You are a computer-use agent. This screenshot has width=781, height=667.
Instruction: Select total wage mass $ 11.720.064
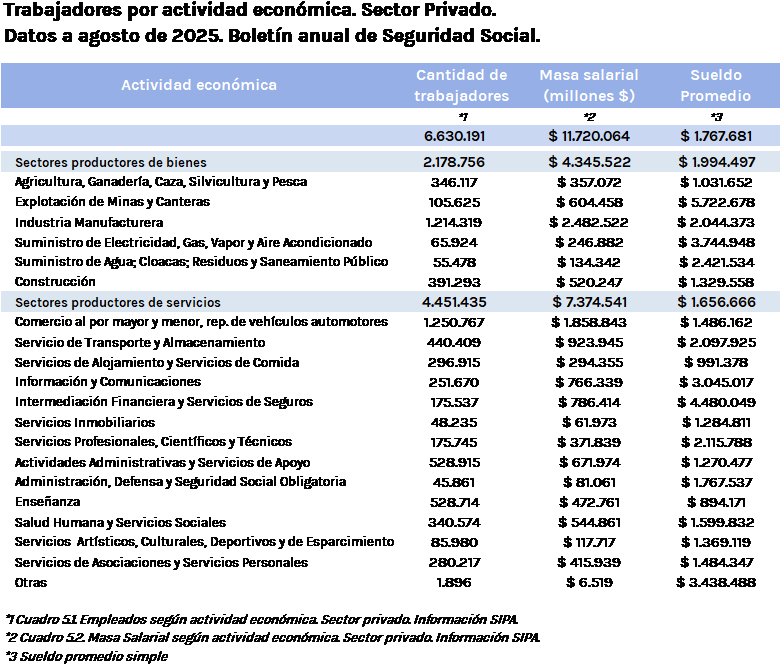[x=588, y=136]
